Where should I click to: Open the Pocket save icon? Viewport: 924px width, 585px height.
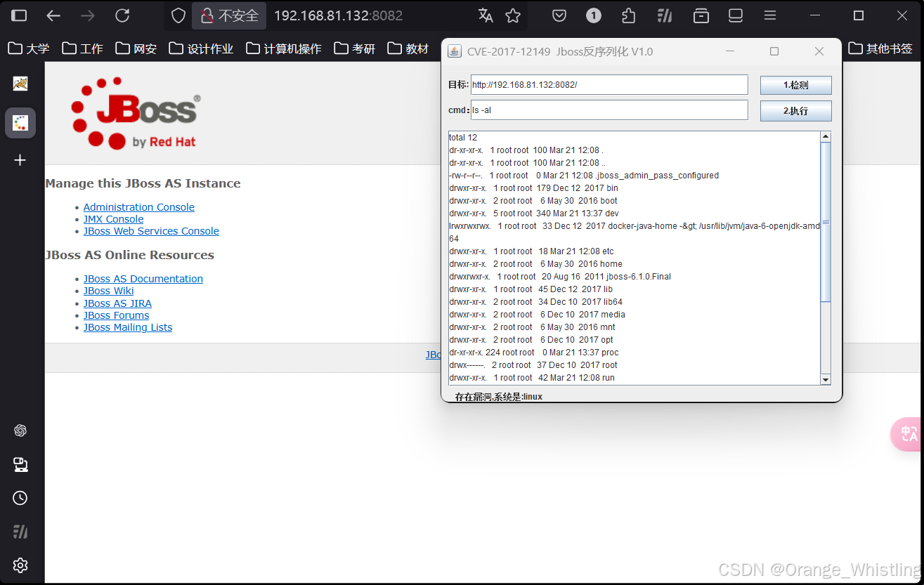(x=559, y=15)
